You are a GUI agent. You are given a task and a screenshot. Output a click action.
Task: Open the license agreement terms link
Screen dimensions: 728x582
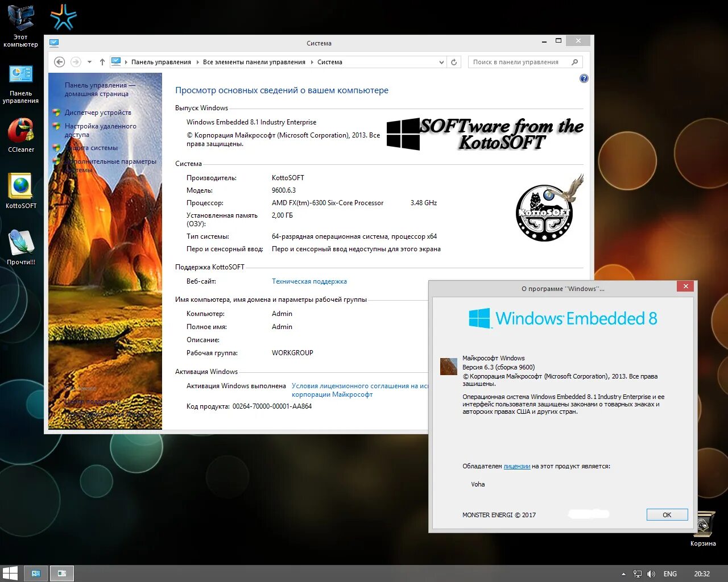359,390
